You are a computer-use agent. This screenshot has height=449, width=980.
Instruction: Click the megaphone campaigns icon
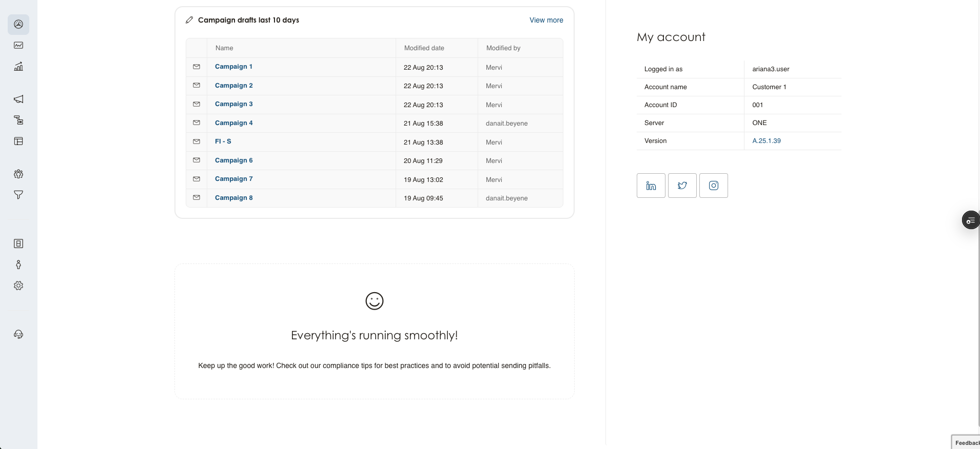click(18, 99)
